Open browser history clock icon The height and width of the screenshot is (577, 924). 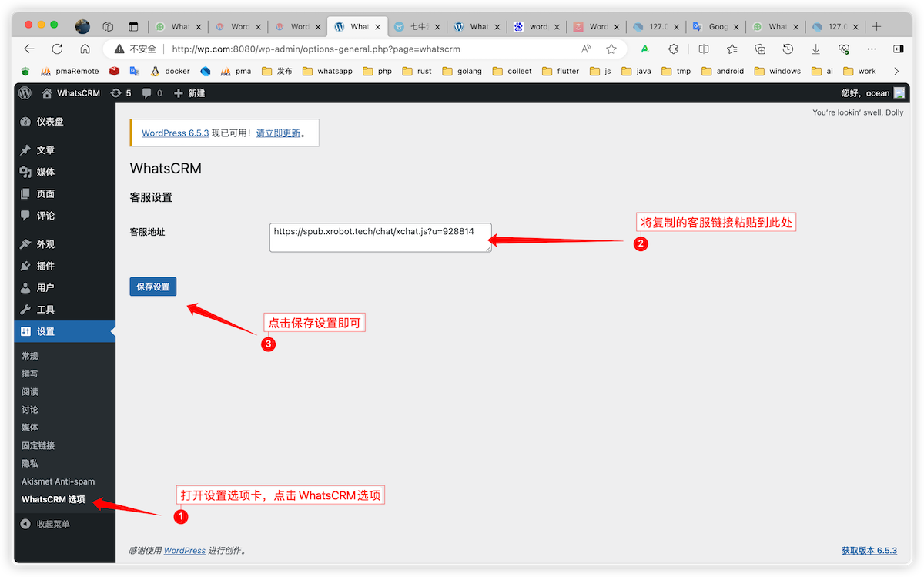pyautogui.click(x=788, y=49)
